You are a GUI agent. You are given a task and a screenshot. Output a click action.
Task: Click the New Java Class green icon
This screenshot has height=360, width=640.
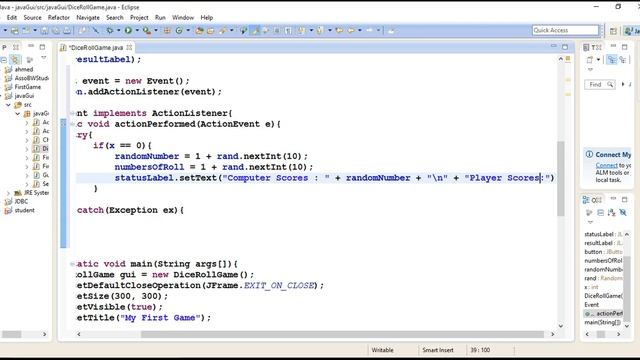[179, 31]
